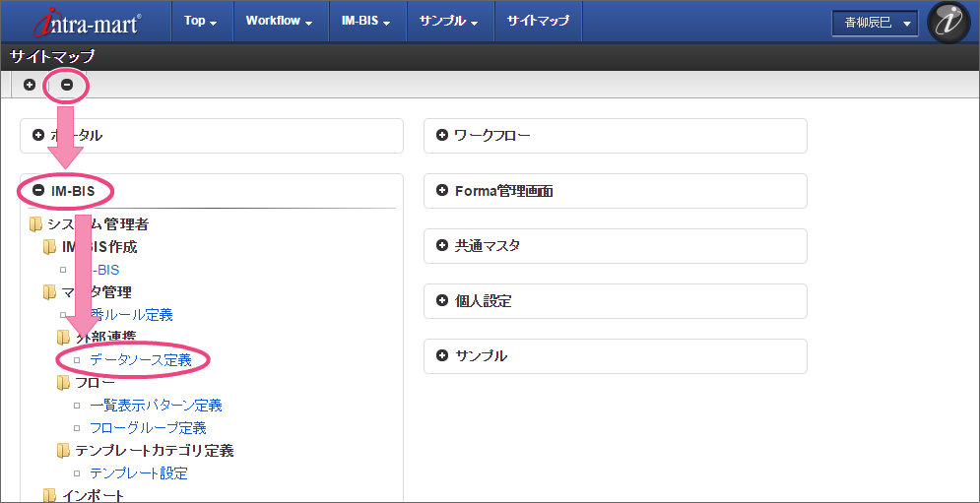Click the 外部連携 folder icon
This screenshot has width=980, height=503.
[63, 338]
